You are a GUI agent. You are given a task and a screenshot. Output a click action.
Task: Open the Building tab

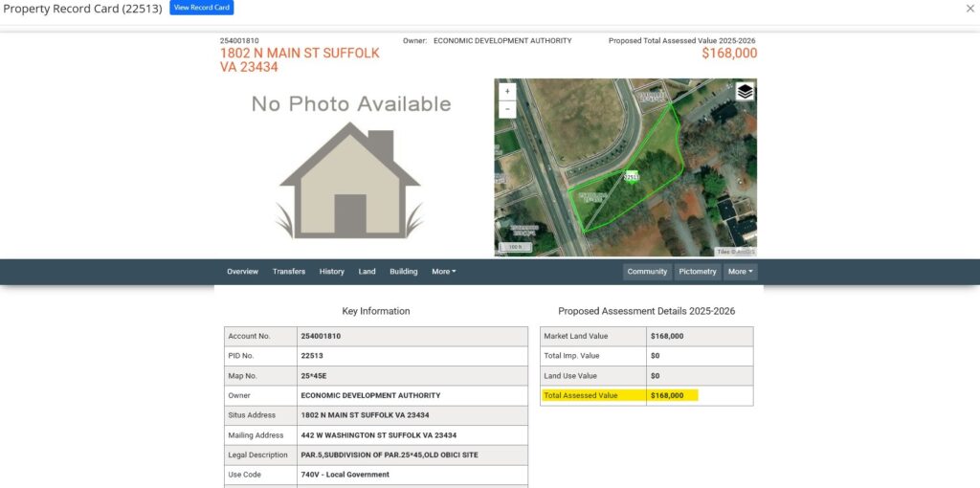[x=403, y=272]
